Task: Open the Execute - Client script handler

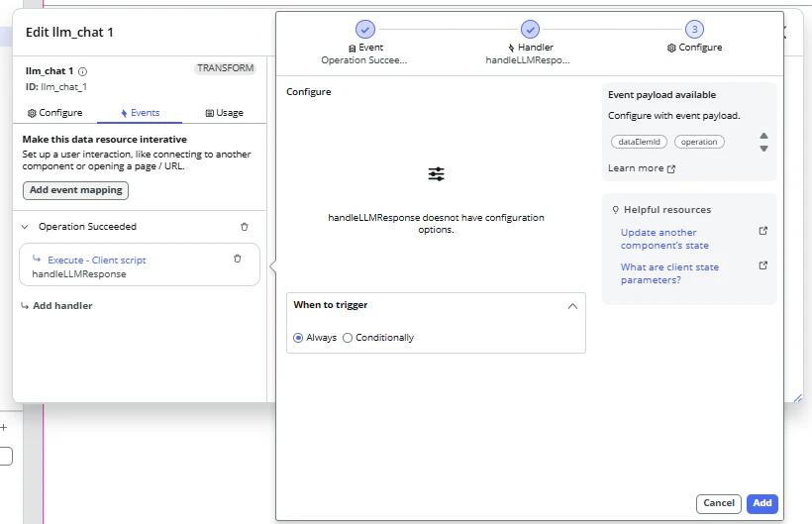Action: click(97, 260)
